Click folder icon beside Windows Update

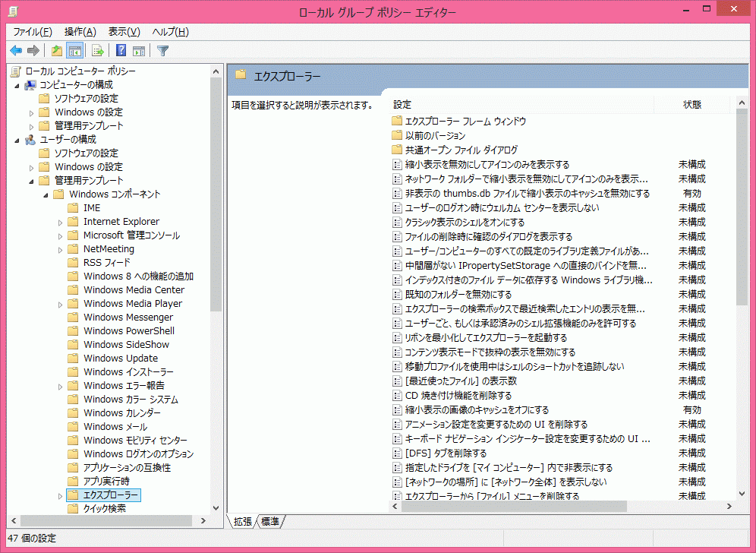pyautogui.click(x=74, y=358)
